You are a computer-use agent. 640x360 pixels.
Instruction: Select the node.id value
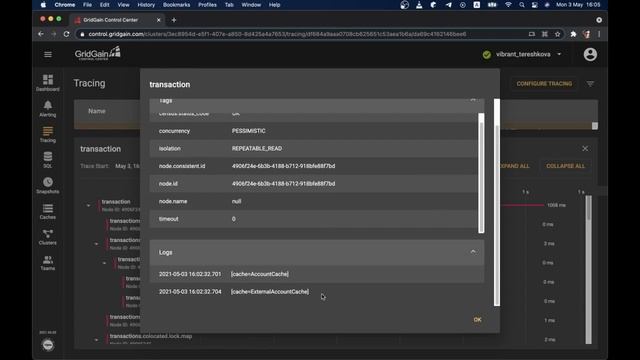point(283,184)
